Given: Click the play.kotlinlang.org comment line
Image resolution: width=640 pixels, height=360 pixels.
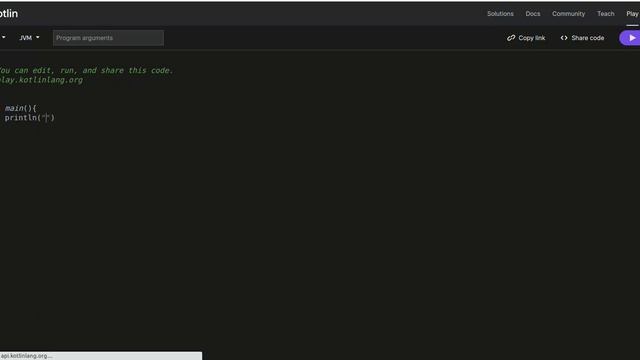Looking at the screenshot, I should [x=41, y=80].
